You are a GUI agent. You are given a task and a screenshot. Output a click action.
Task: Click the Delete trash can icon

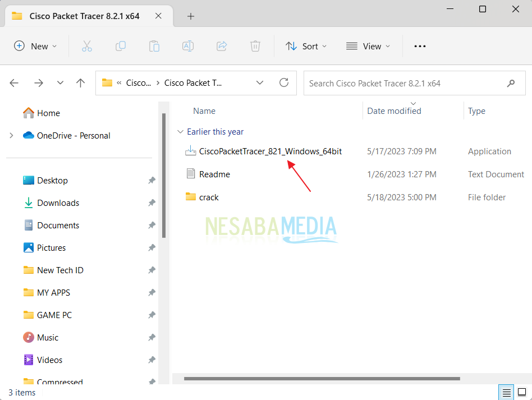(x=255, y=46)
